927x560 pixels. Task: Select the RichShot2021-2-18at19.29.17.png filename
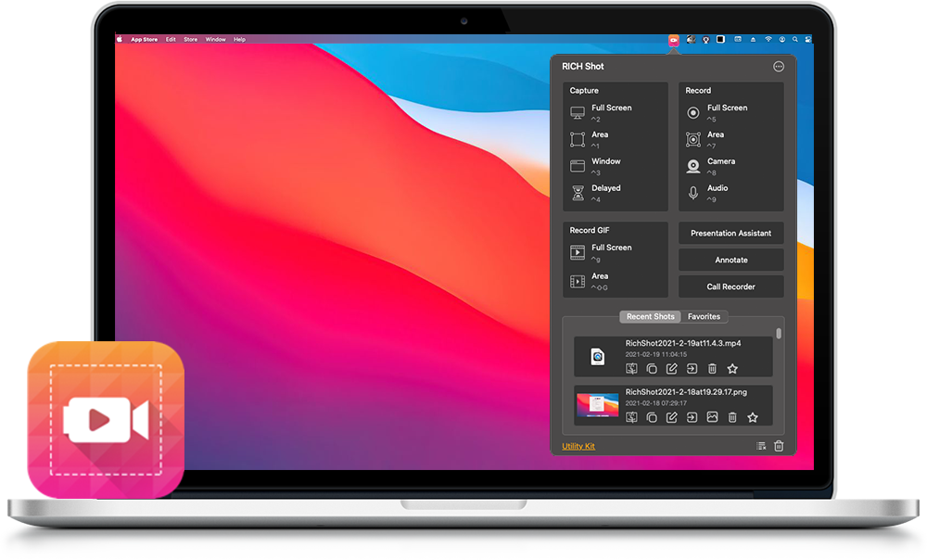[x=686, y=392]
